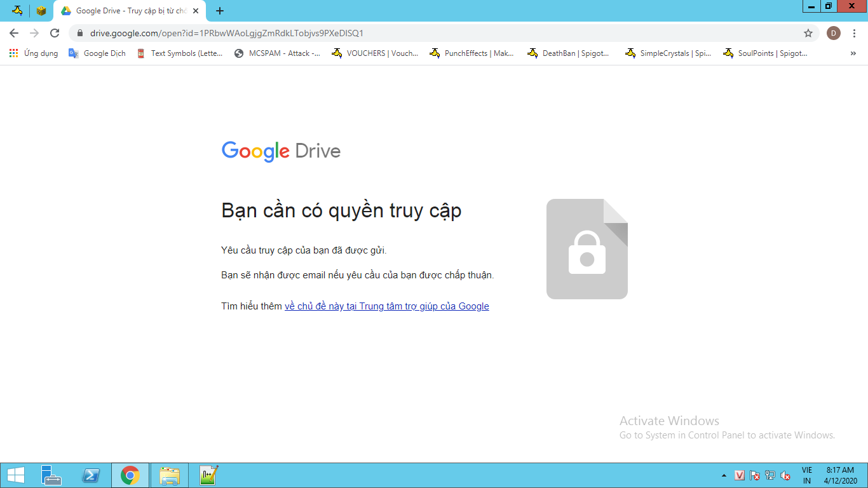Open Ứng dụng apps shortcut

point(34,53)
